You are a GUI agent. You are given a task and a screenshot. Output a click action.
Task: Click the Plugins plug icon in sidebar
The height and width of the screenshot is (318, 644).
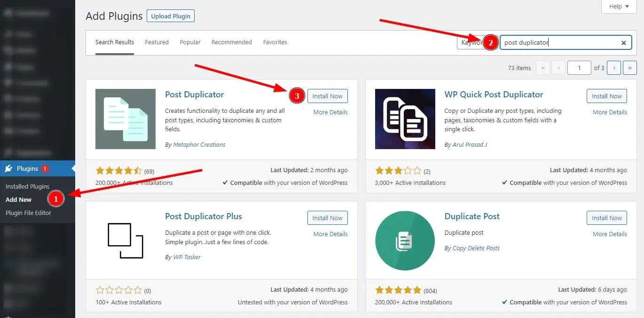[8, 168]
